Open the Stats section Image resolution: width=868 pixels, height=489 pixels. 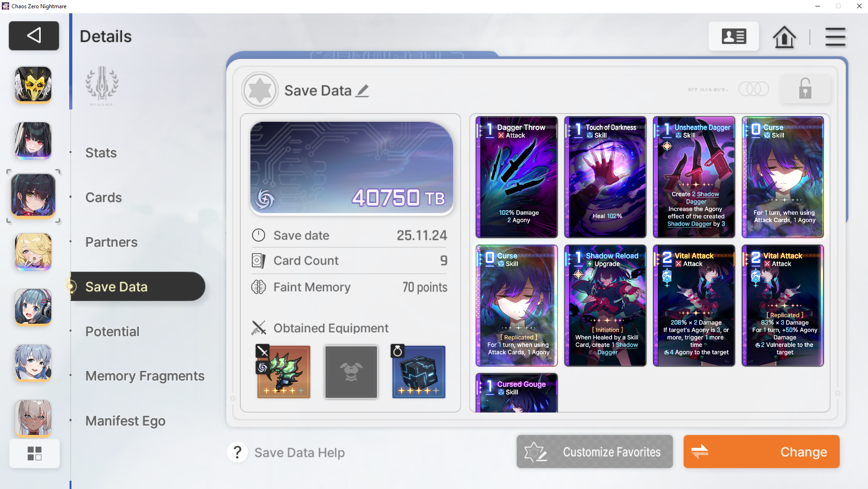[101, 153]
